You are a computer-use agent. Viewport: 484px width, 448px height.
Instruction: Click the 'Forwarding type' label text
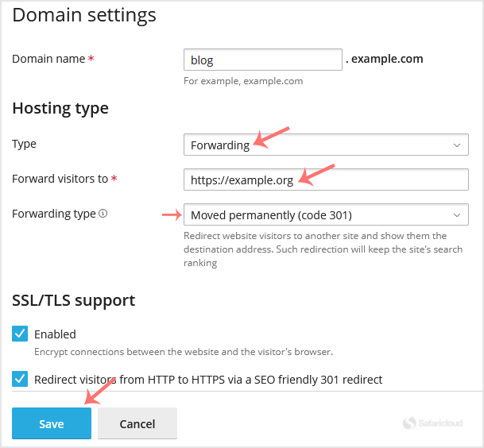click(54, 214)
